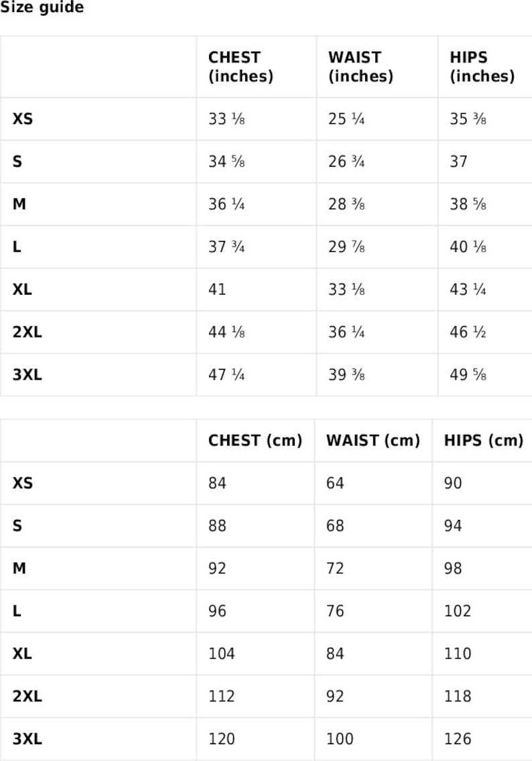Click chest value 41 for size XL
The image size is (532, 761).
tap(217, 289)
